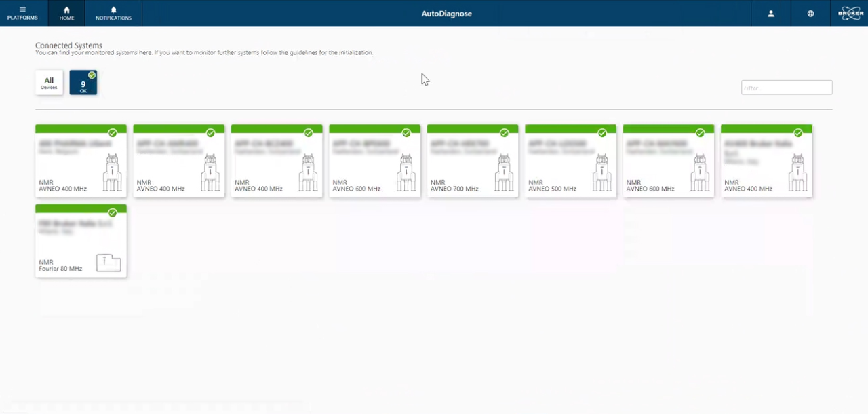Open the globe language selector
The height and width of the screenshot is (414, 868).
pyautogui.click(x=810, y=14)
